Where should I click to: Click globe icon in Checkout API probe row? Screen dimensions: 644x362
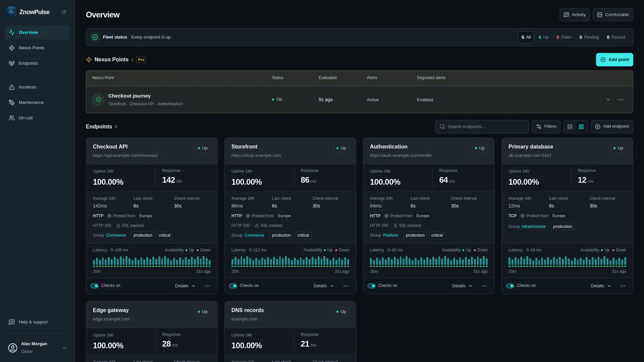tap(109, 216)
